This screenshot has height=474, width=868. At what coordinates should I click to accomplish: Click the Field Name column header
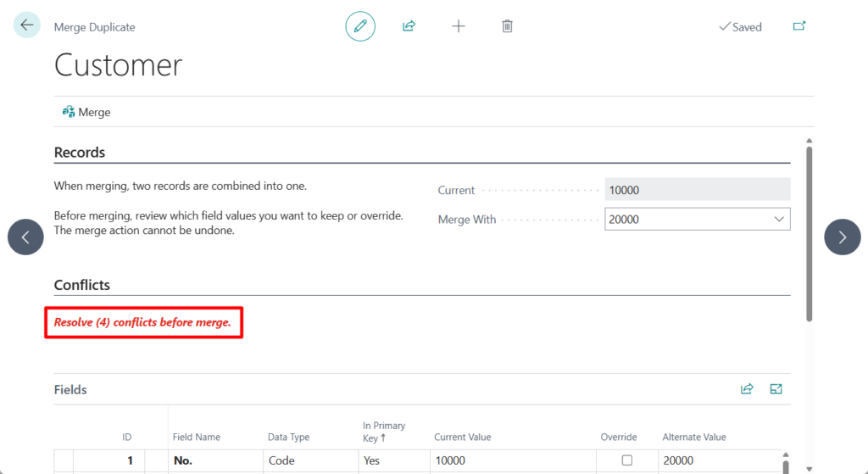point(197,437)
